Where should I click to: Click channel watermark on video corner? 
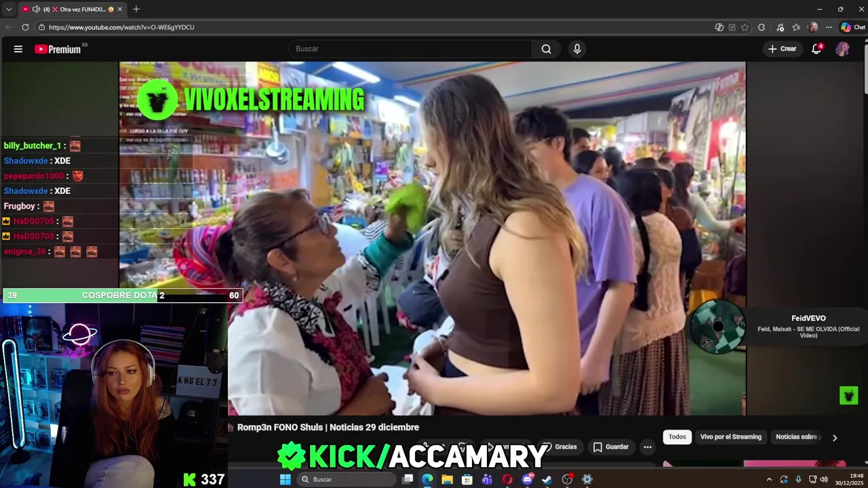click(x=849, y=395)
